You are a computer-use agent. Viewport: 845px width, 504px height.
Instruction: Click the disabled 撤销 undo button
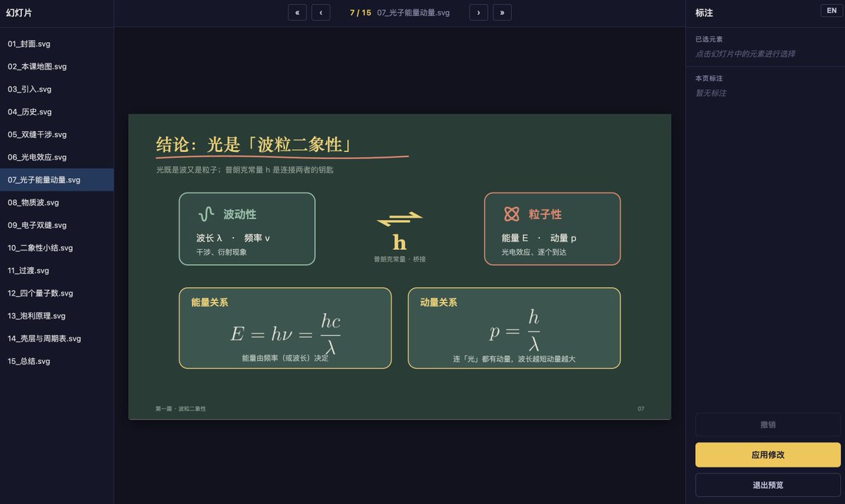pyautogui.click(x=768, y=424)
